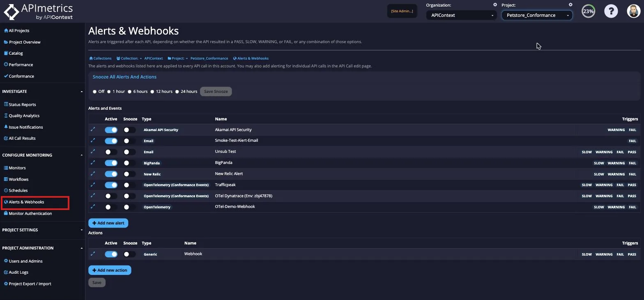
Task: Open All Call Results in sidebar
Action: pos(20,138)
